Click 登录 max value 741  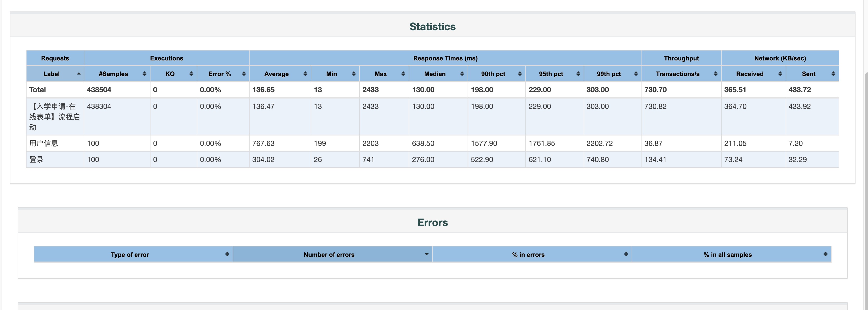[x=368, y=159]
